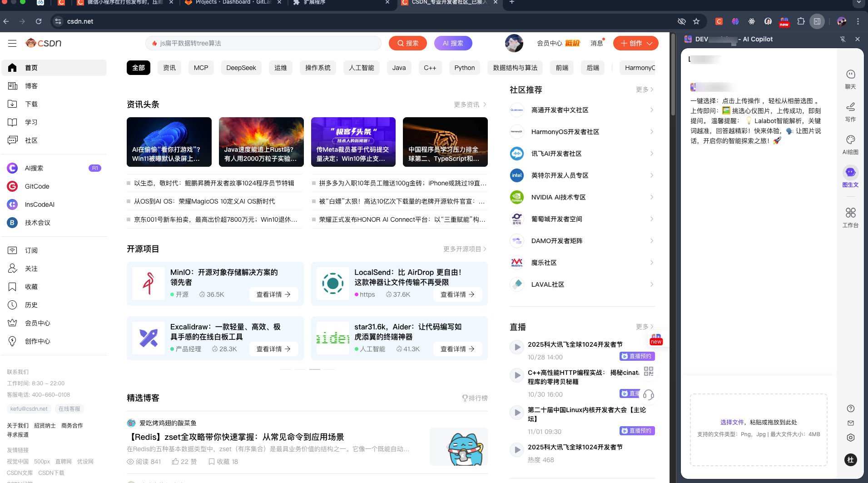
Task: Switch to the Python category tab
Action: [x=464, y=67]
